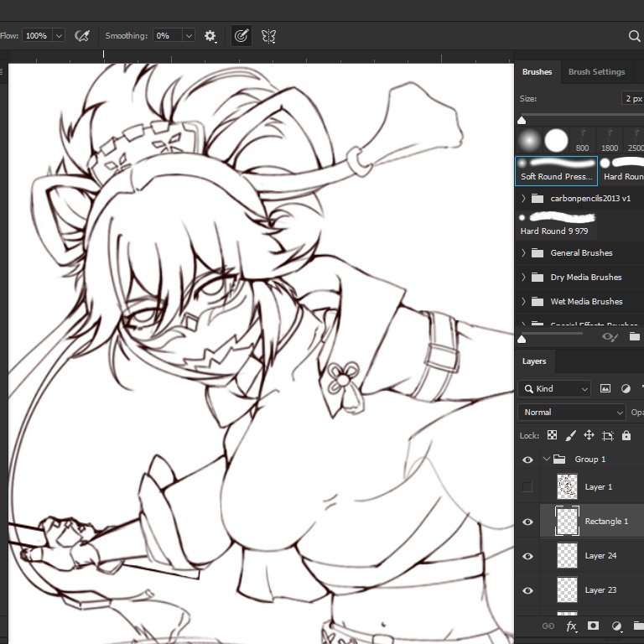Enable airbrush-style build-up effects

82,36
